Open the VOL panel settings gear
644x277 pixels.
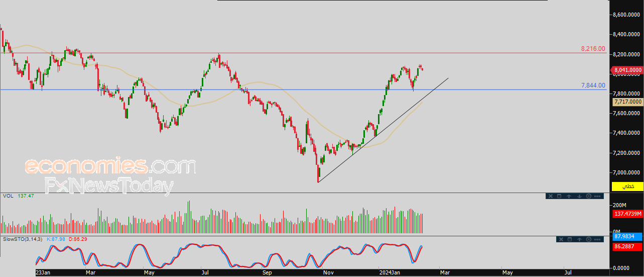pyautogui.click(x=589, y=196)
